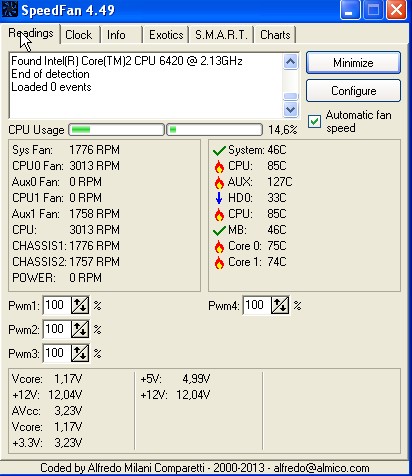Click the log box scrollbar thumb
412x476 pixels.
pyautogui.click(x=290, y=96)
